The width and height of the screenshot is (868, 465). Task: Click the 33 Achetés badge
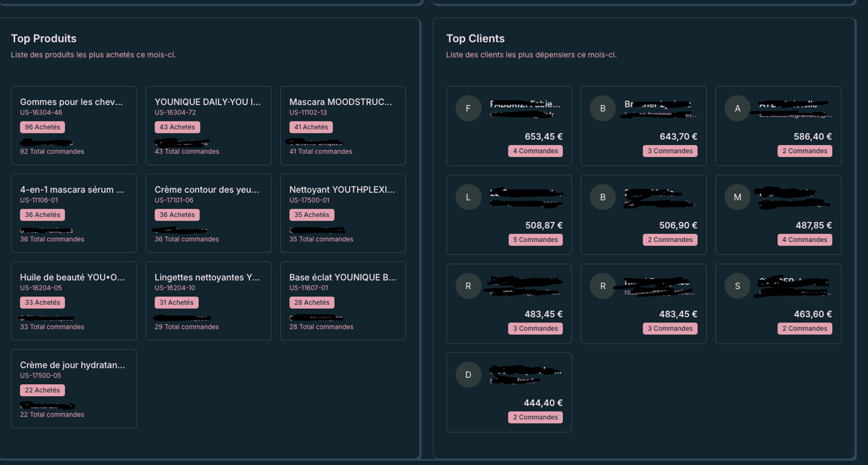43,303
